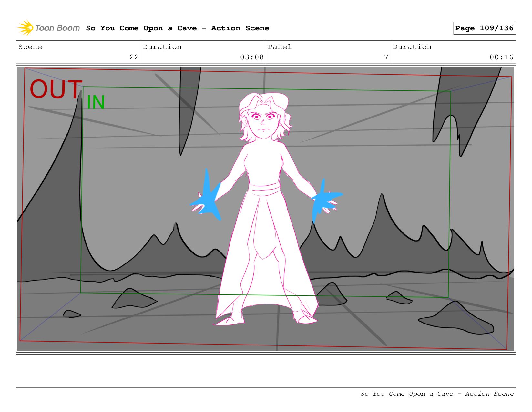Click panel number '7'

386,57
